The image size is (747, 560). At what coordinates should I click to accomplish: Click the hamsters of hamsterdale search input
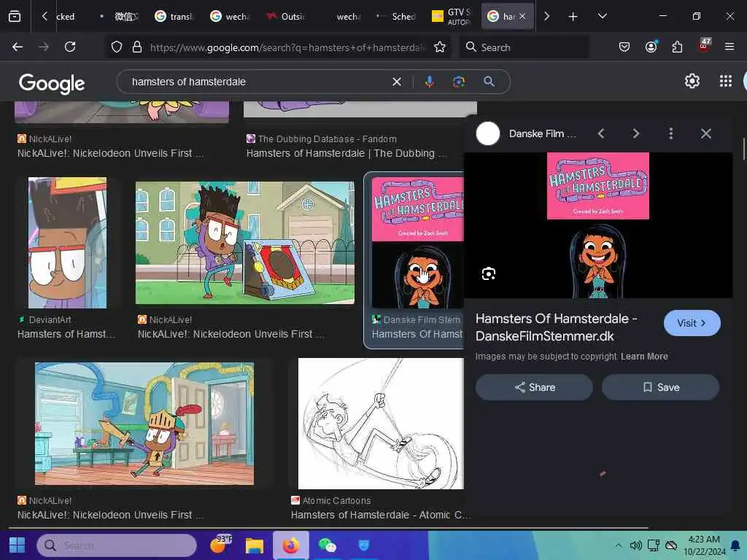coord(258,82)
